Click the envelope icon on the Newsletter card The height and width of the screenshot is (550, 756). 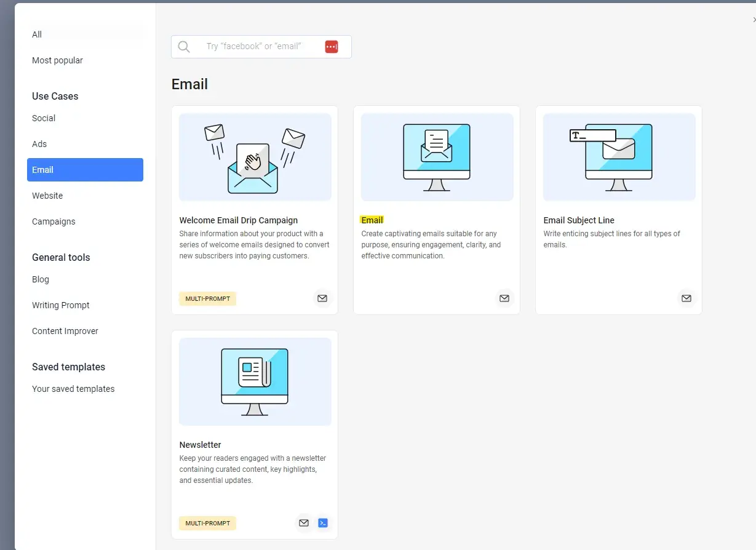click(x=303, y=522)
